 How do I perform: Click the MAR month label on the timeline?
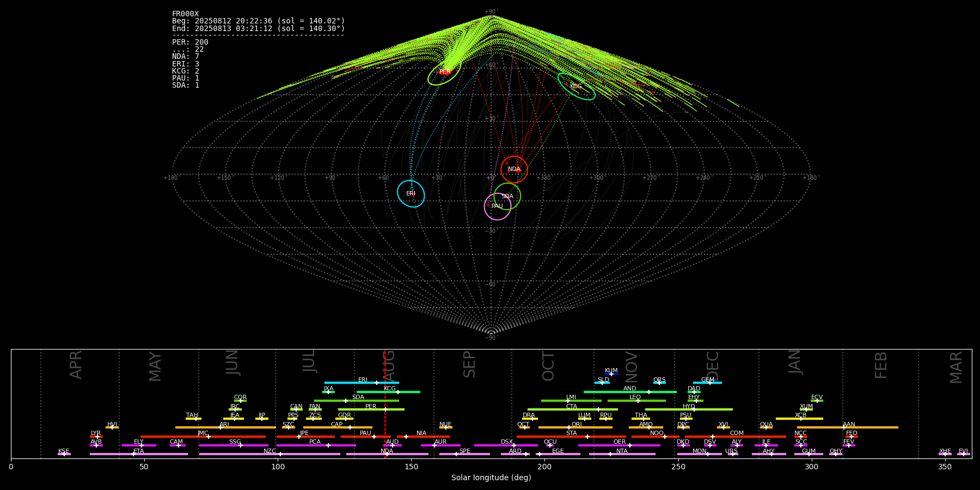(x=956, y=367)
